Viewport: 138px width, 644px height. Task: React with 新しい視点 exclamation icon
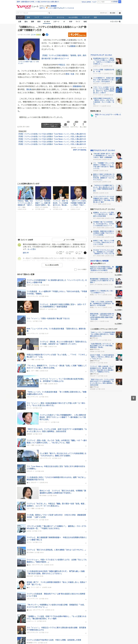[83, 125]
